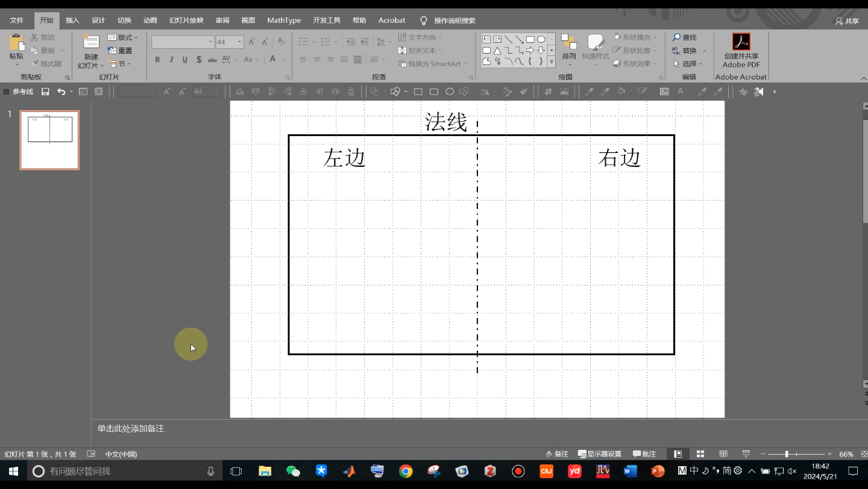Screen dimensions: 868x489
Task: Click zoom in plus button
Action: tap(829, 454)
